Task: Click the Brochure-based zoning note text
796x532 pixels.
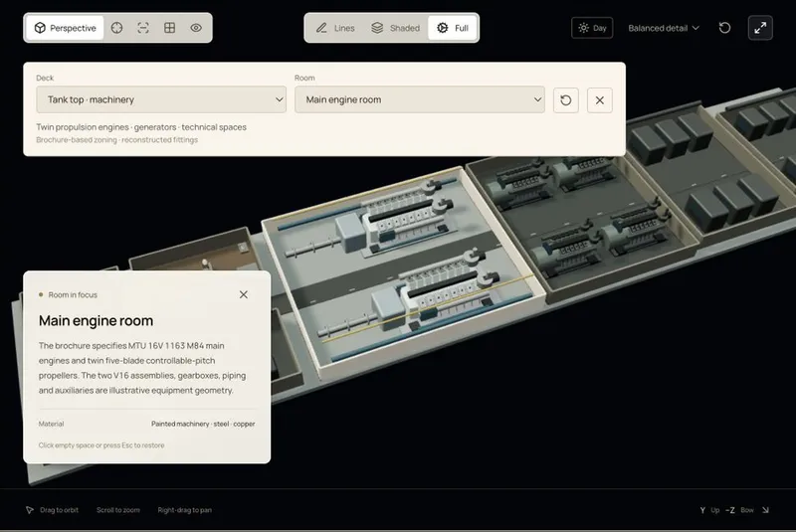Action: coord(116,140)
